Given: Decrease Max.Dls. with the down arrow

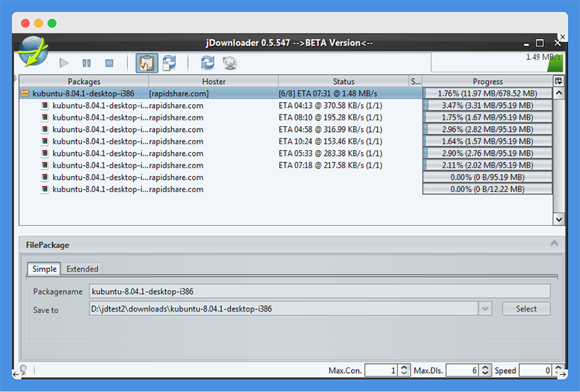Looking at the screenshot, I should 485,373.
